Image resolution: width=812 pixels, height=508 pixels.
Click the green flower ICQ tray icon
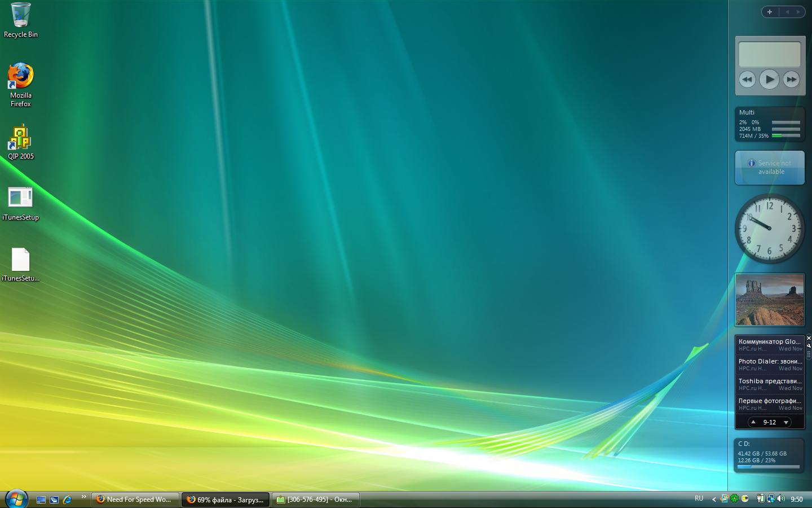click(x=735, y=498)
